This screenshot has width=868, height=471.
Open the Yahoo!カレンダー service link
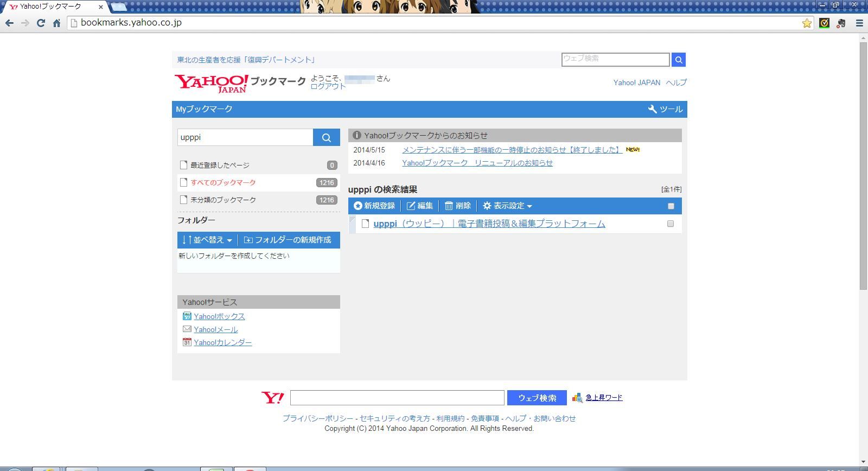[x=223, y=342]
